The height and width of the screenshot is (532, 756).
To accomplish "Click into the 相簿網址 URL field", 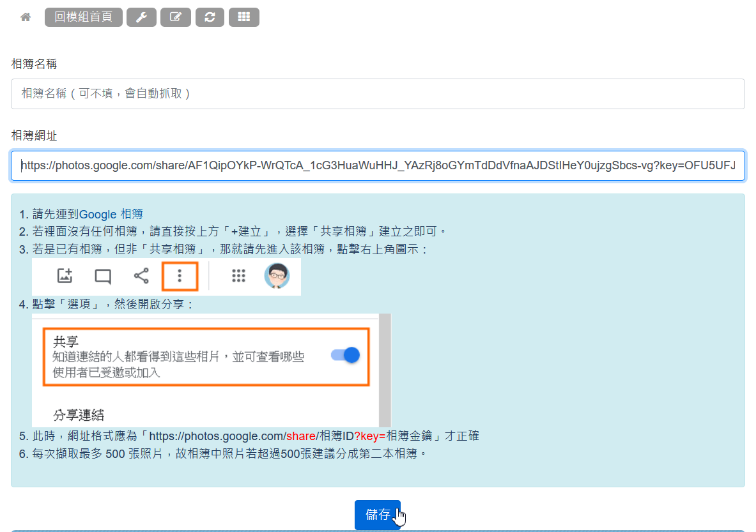I will coord(378,166).
